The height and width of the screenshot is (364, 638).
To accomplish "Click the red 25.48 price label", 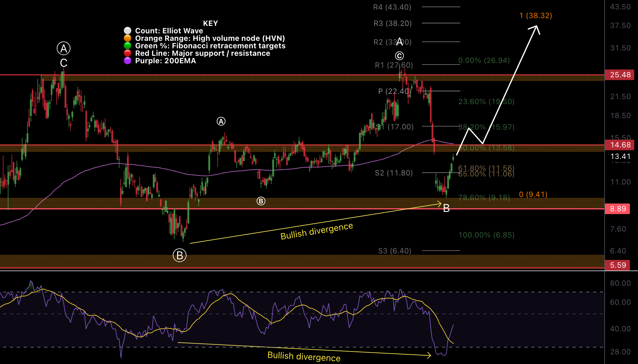I will (x=619, y=75).
